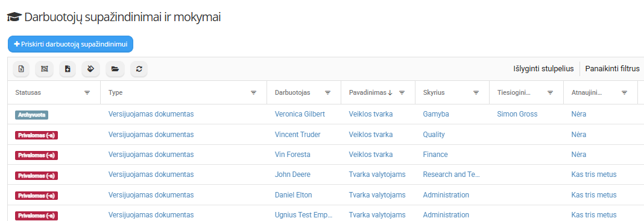644x221 pixels.
Task: Sort by the Tiesiogini... column header
Action: (x=514, y=92)
